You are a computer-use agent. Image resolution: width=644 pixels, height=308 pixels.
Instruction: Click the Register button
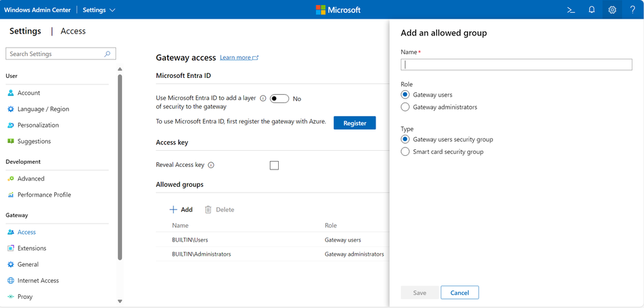pyautogui.click(x=354, y=123)
